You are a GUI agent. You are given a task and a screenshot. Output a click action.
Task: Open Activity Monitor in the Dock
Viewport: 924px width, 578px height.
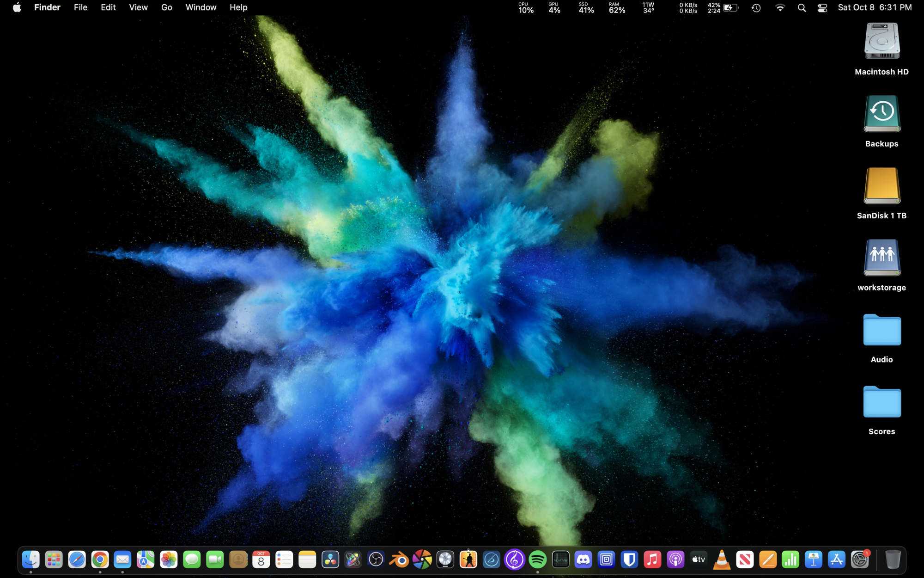click(x=560, y=560)
